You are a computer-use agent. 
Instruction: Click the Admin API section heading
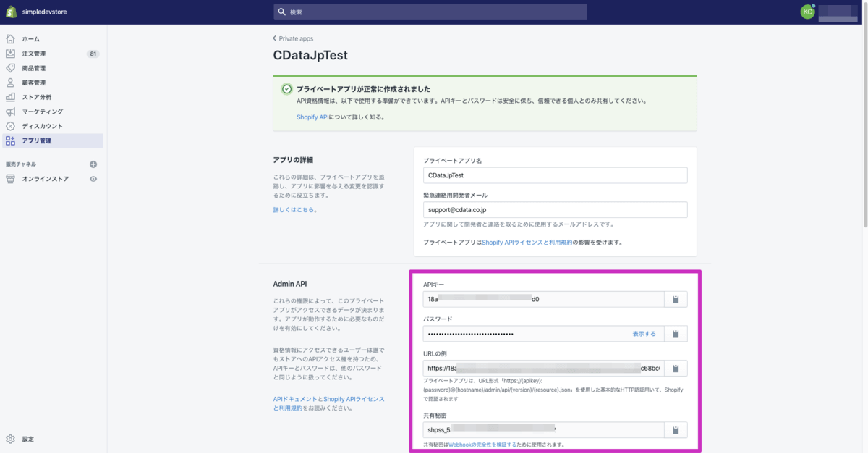click(290, 284)
